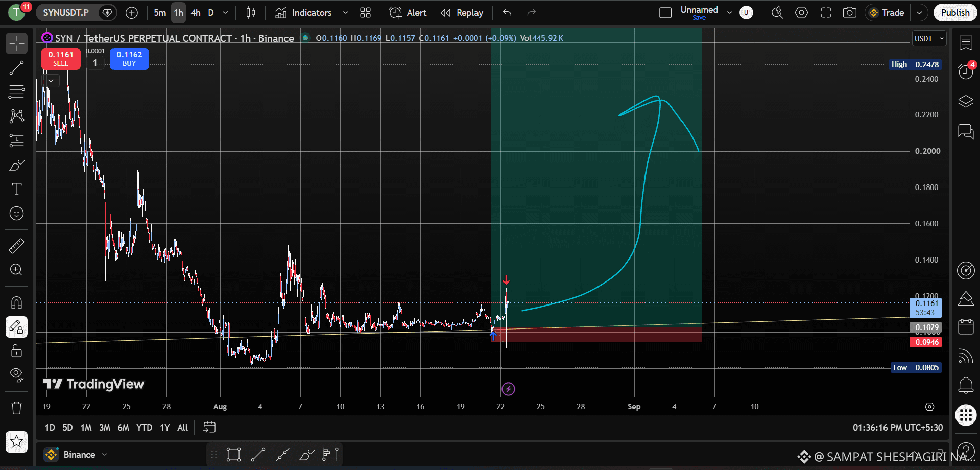Image resolution: width=980 pixels, height=470 pixels.
Task: Click the 0.1162 BUY button
Action: 129,59
